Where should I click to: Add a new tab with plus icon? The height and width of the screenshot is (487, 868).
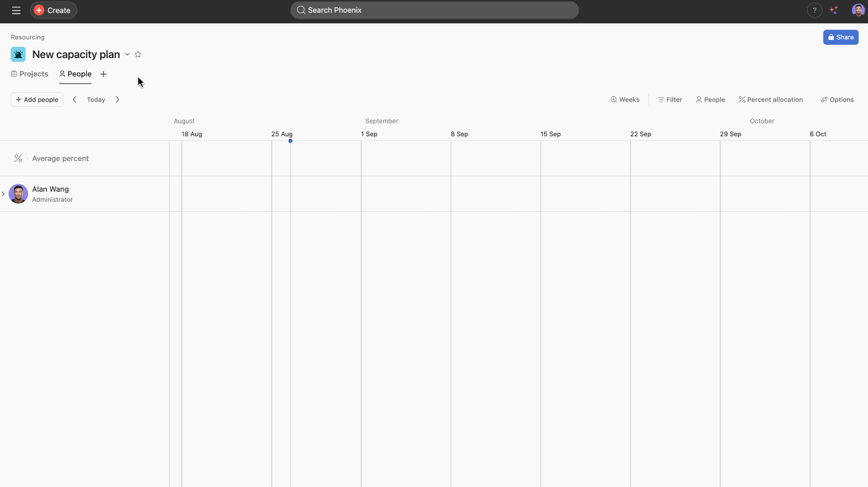103,74
